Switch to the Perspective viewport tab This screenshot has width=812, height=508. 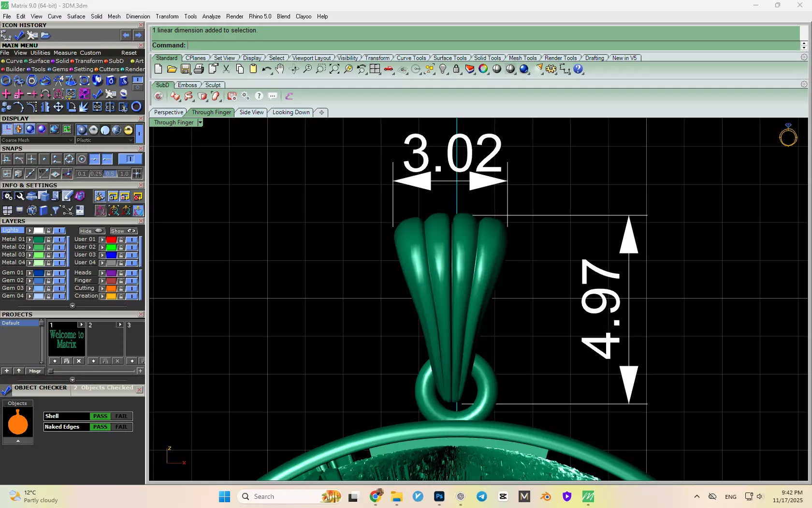[169, 112]
